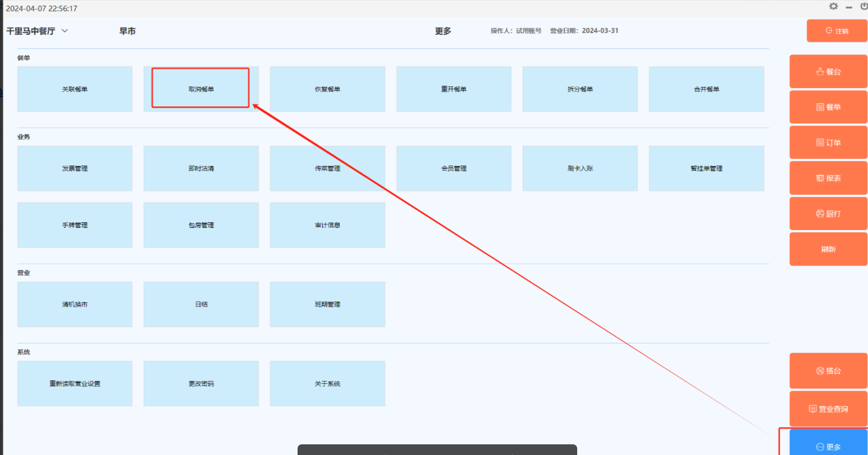Open 营业查询 business query
The image size is (868, 455).
(x=828, y=409)
